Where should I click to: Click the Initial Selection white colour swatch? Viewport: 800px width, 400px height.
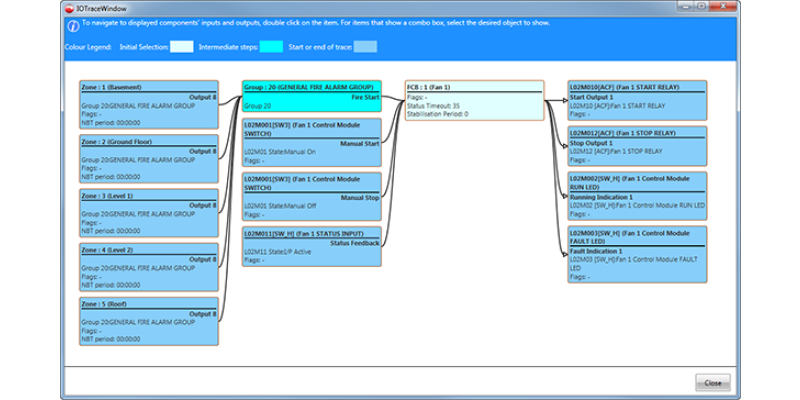[181, 46]
